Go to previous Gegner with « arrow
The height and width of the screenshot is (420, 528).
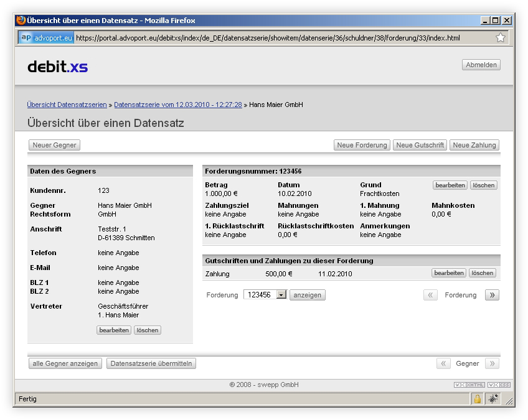(x=443, y=363)
